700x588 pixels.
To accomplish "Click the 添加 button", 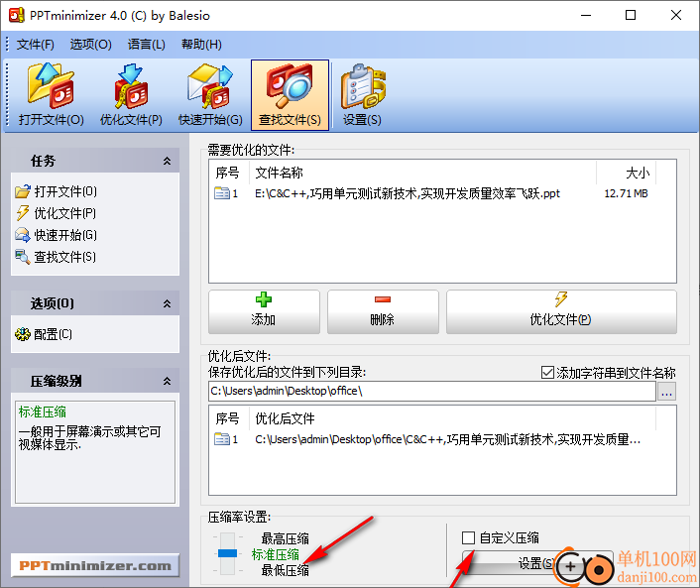I will pyautogui.click(x=264, y=311).
